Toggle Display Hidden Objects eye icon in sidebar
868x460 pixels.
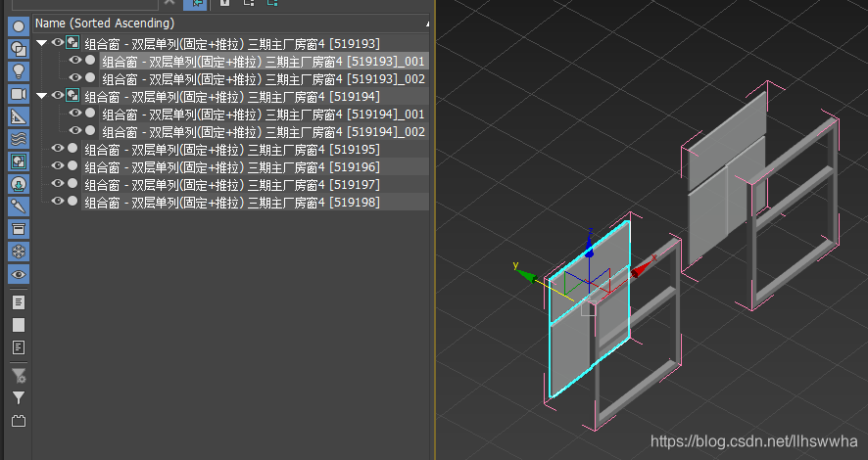19,274
